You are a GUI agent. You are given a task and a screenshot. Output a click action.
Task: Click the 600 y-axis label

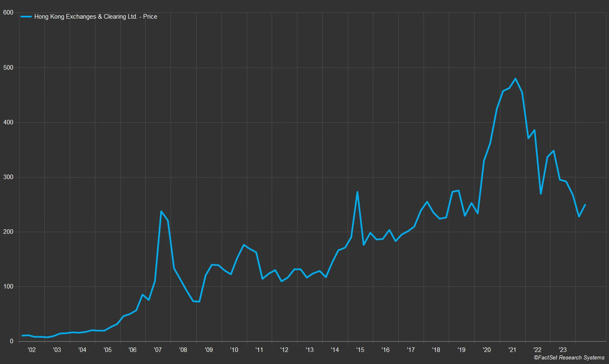click(8, 12)
